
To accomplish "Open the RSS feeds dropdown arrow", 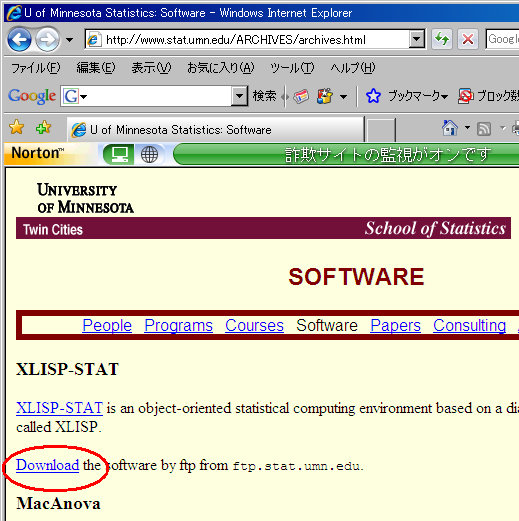I will [x=503, y=128].
